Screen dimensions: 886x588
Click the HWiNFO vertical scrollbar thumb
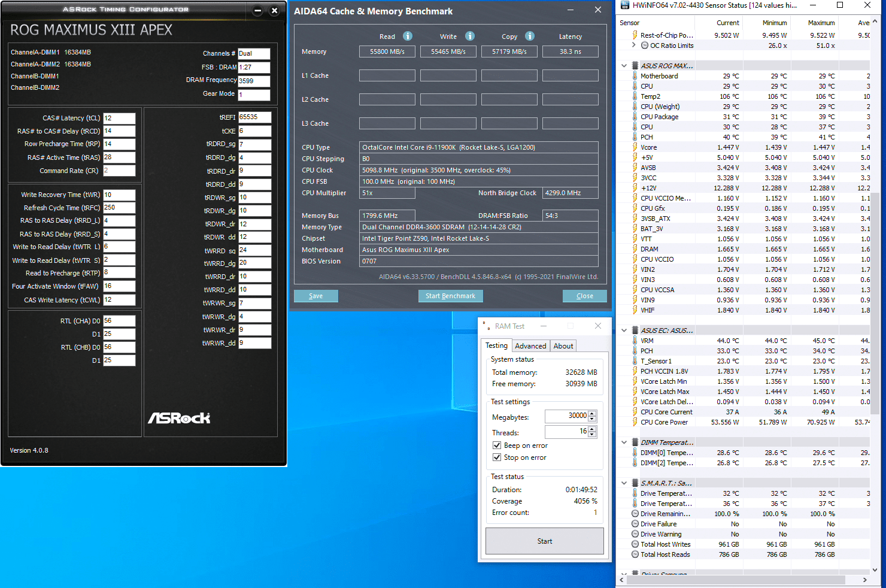875,303
